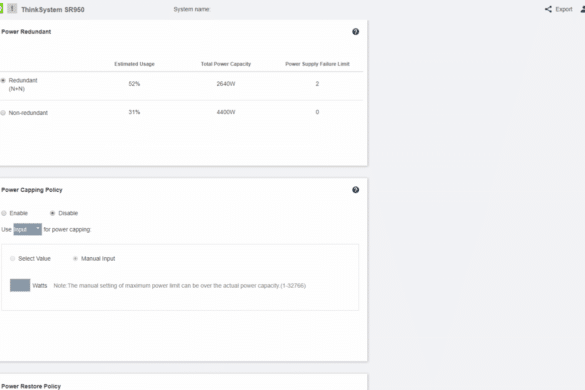Click the Export share icon
Viewport: 585px width, 390px height.
point(548,9)
